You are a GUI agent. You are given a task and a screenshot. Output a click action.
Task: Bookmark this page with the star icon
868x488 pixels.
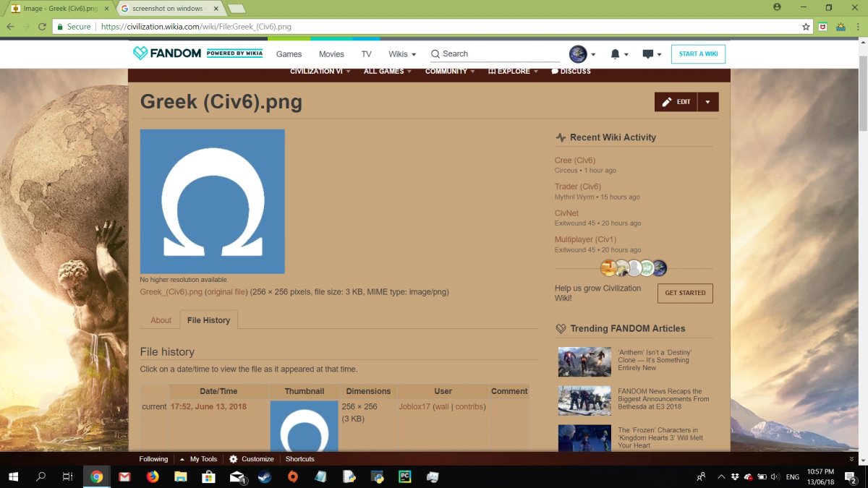pos(806,27)
